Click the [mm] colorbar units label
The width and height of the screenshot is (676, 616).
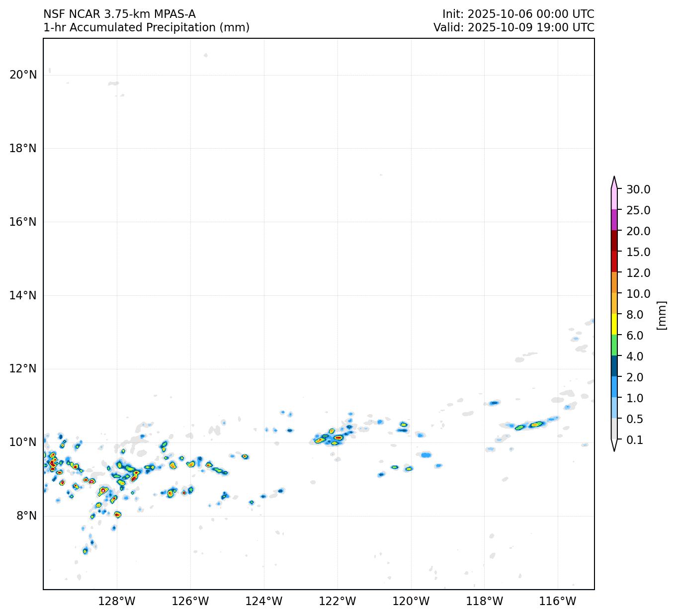[x=661, y=315]
